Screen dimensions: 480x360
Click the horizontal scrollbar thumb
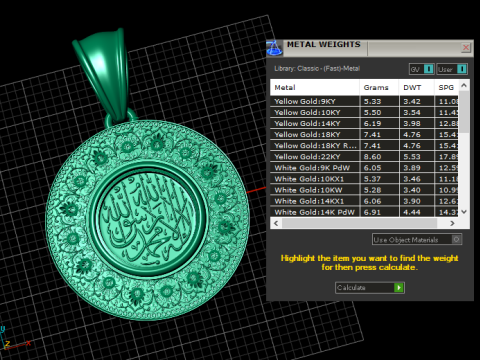359,223
